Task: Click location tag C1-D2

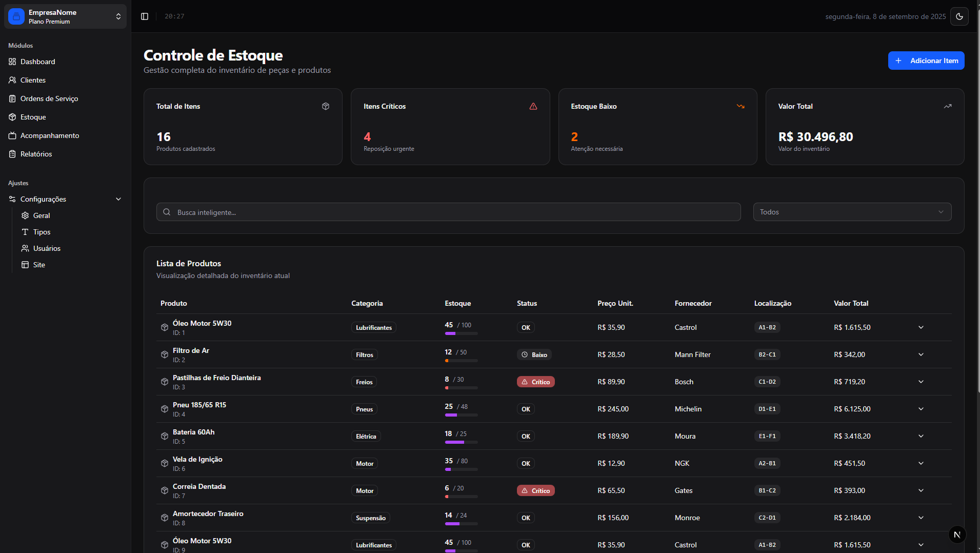Action: click(767, 382)
